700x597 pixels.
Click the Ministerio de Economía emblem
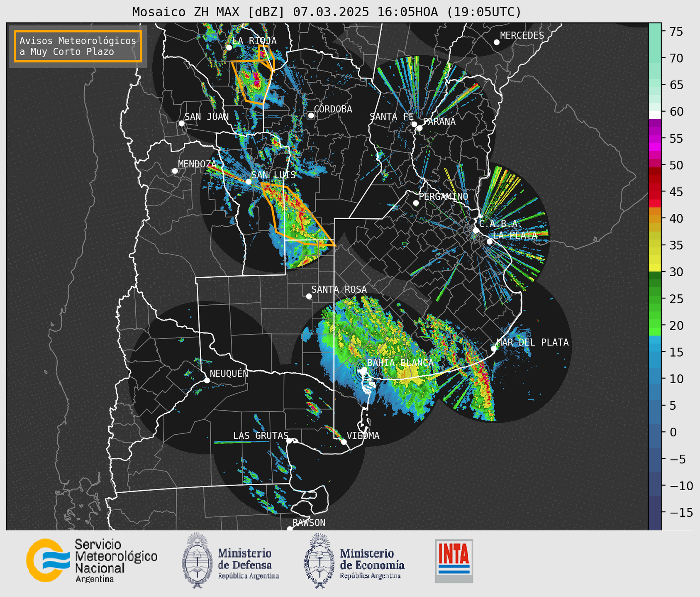tap(319, 560)
